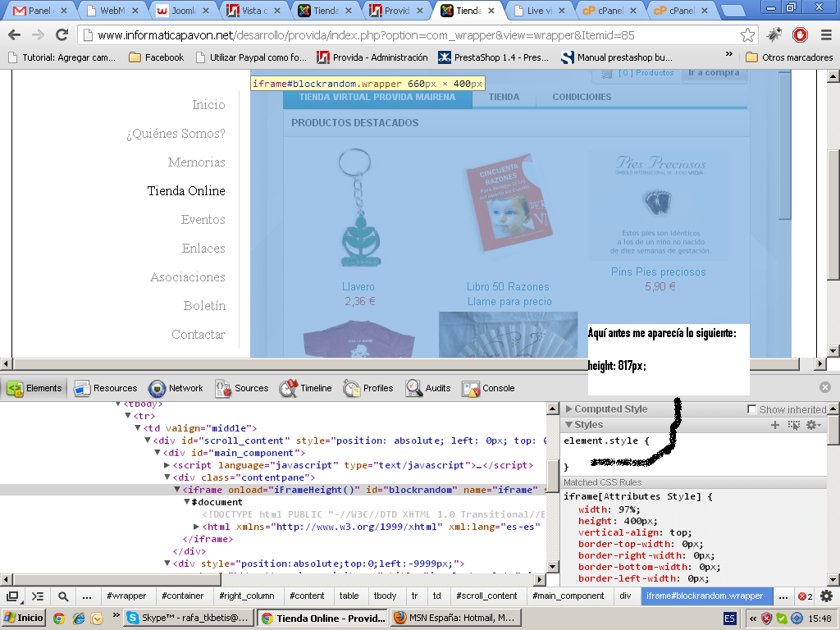Screen dimensions: 840x630
Task: Collapse div scroll_content node
Action: tap(148, 441)
